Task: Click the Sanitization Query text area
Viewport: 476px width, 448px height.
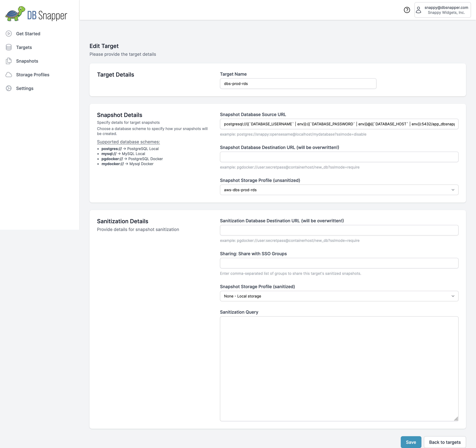Action: click(339, 368)
